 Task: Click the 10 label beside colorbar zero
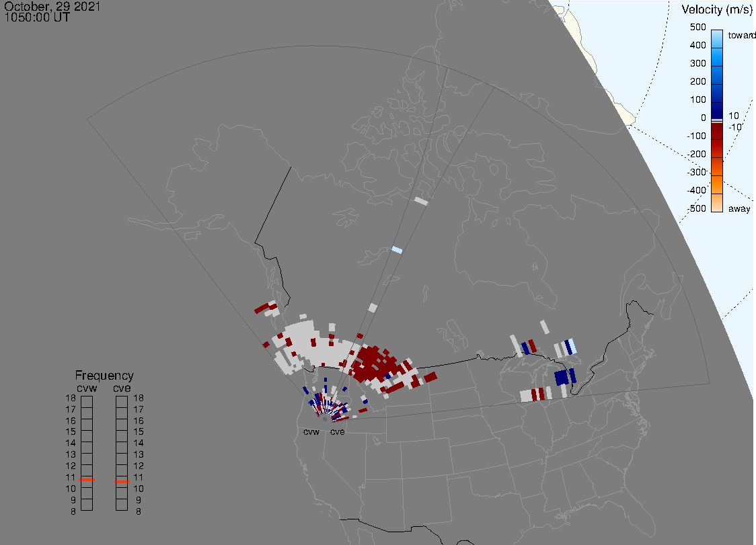[x=733, y=116]
